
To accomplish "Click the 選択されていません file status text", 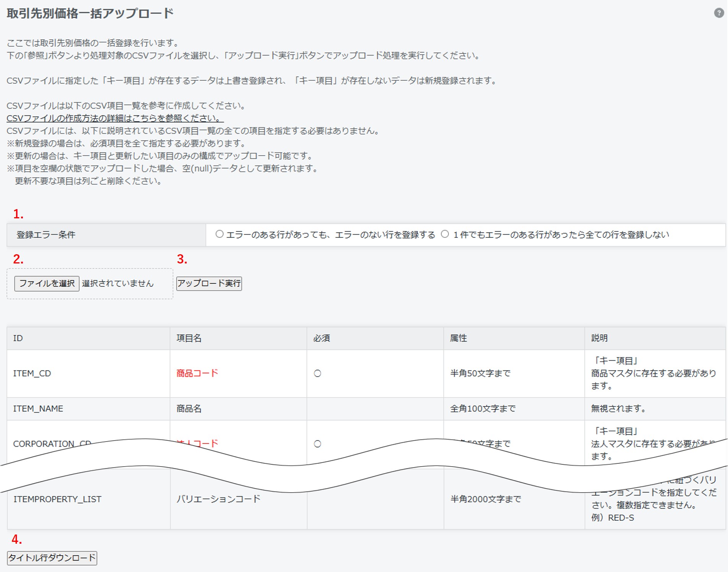I will [118, 283].
